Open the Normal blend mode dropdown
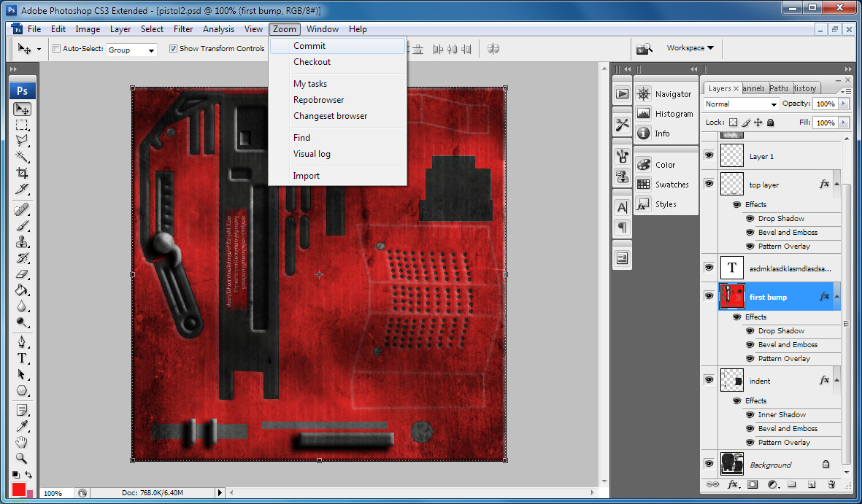 coord(740,104)
